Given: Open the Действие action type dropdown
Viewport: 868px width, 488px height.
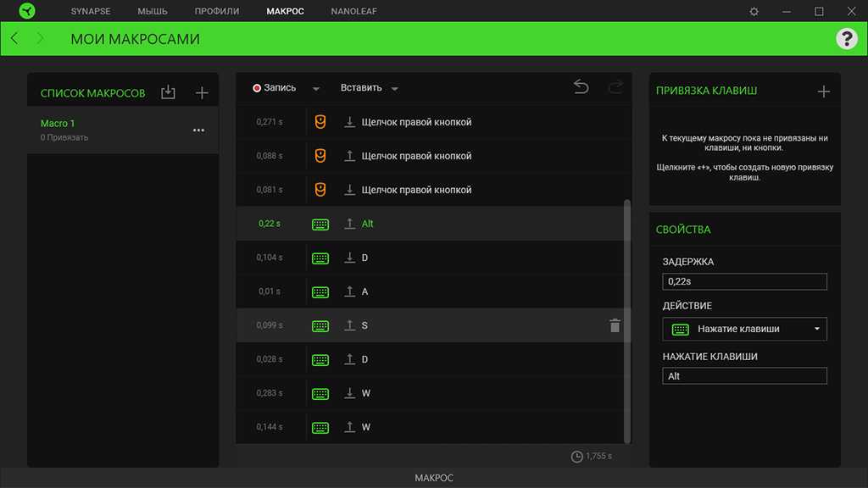Looking at the screenshot, I should pos(744,329).
